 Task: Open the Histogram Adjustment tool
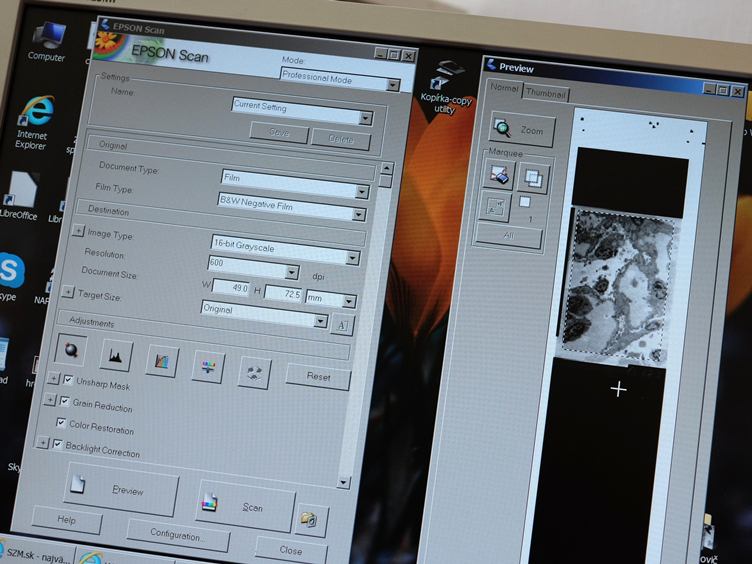pos(116,355)
